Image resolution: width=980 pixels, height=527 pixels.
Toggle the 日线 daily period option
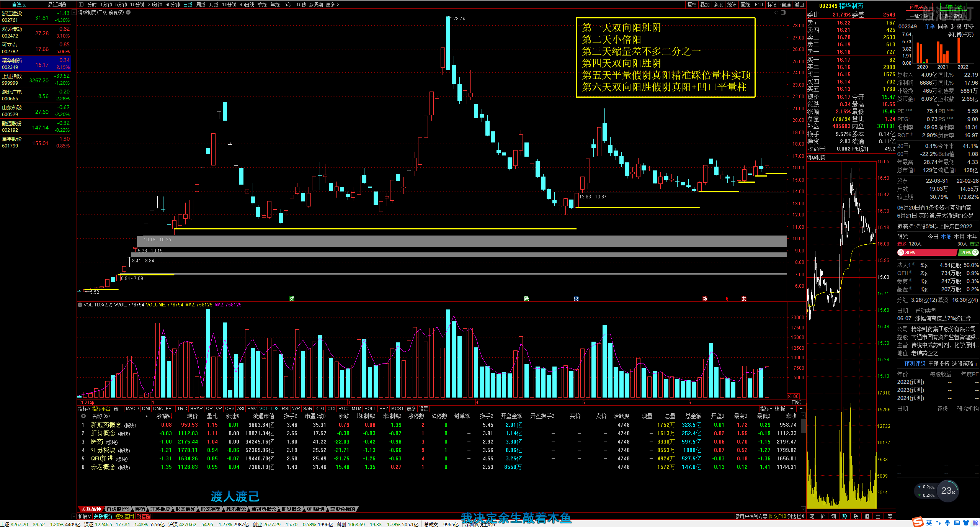[188, 5]
